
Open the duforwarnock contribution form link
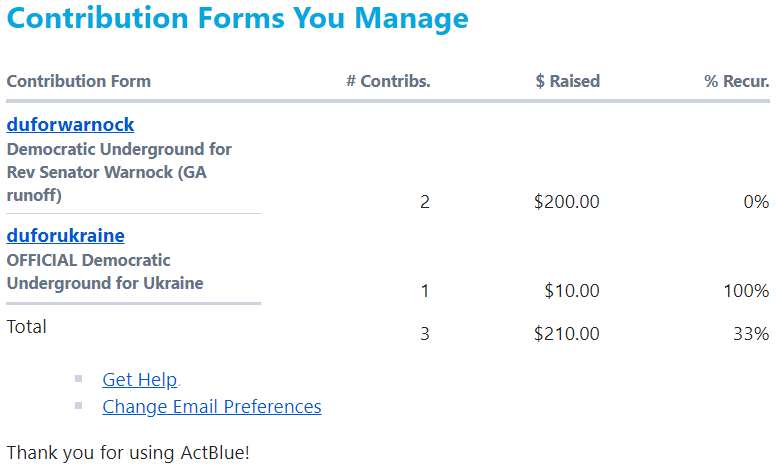pos(70,125)
